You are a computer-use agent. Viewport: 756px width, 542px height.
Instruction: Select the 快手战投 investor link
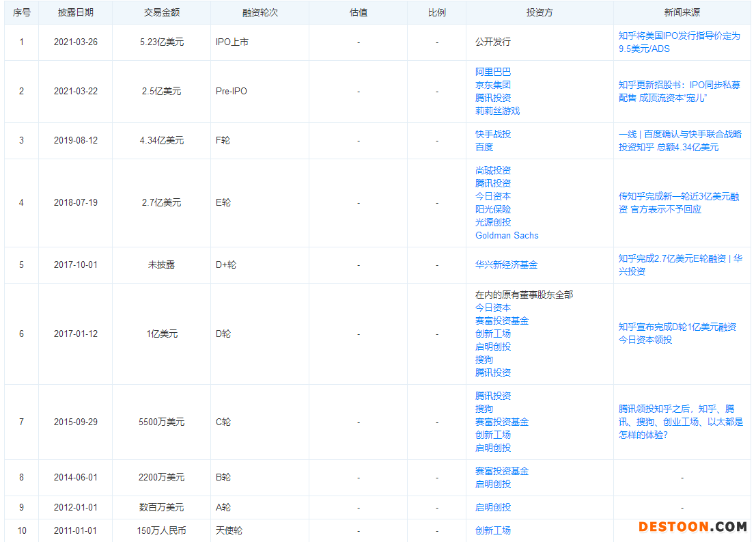click(492, 134)
